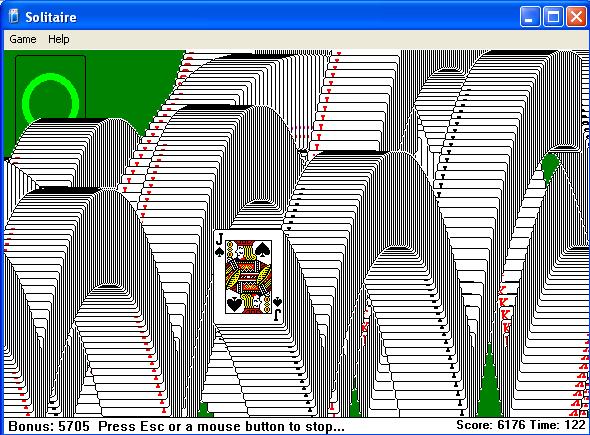Minimize the Solitaire window

(530, 17)
